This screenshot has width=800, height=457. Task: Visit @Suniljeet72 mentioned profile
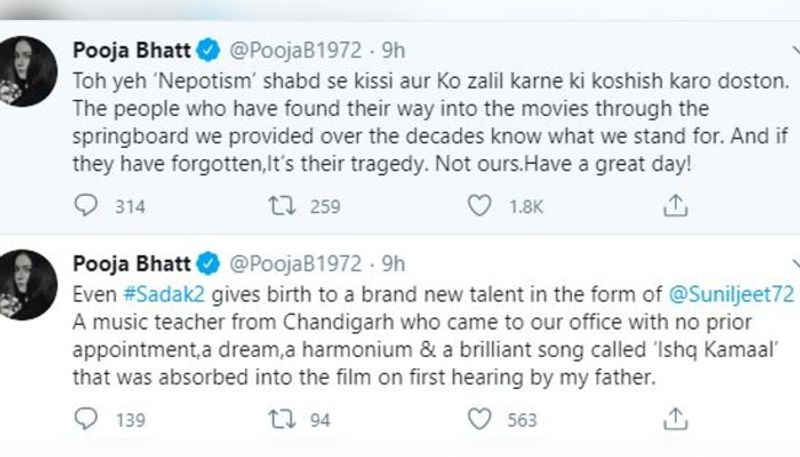731,294
